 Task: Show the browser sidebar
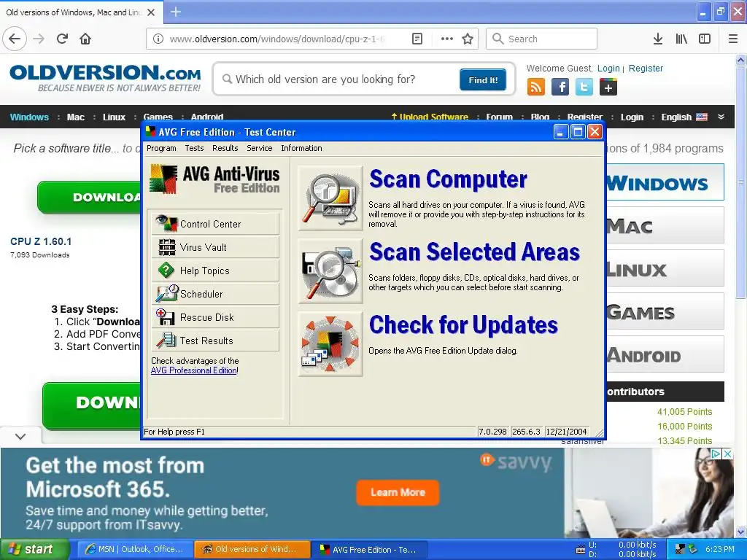pyautogui.click(x=705, y=39)
